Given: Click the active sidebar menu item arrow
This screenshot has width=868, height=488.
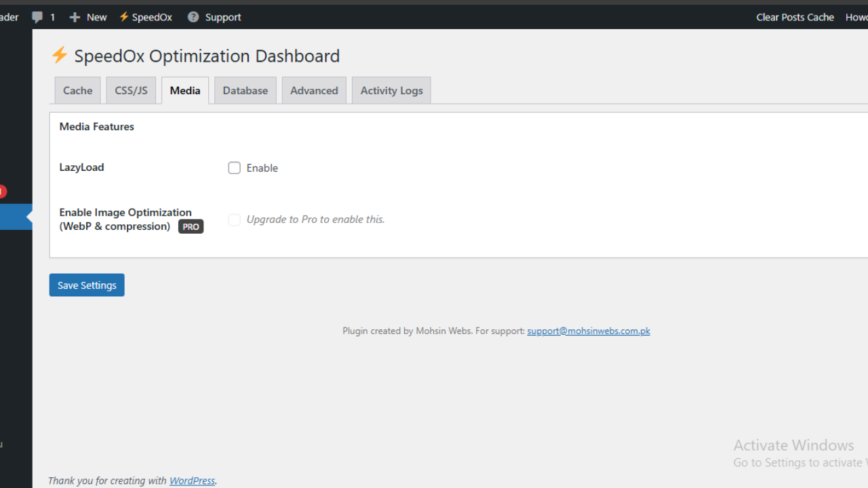Looking at the screenshot, I should tap(29, 217).
